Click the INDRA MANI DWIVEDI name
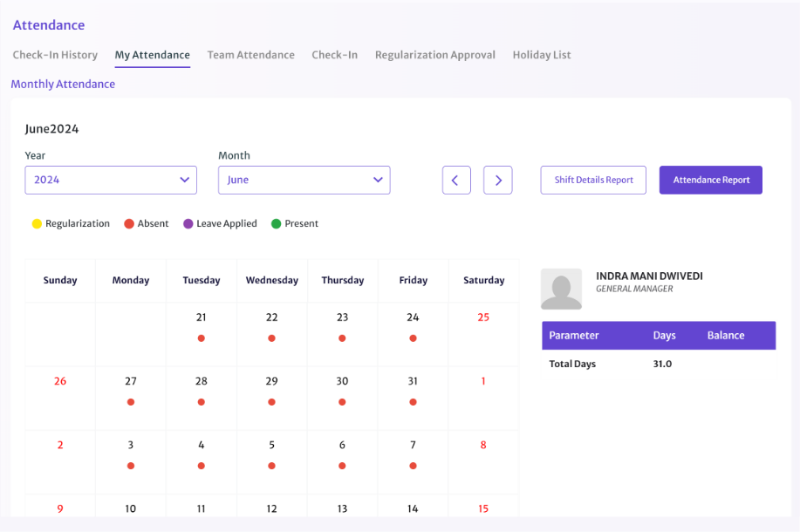Screen dimensions: 800x532 click(649, 276)
